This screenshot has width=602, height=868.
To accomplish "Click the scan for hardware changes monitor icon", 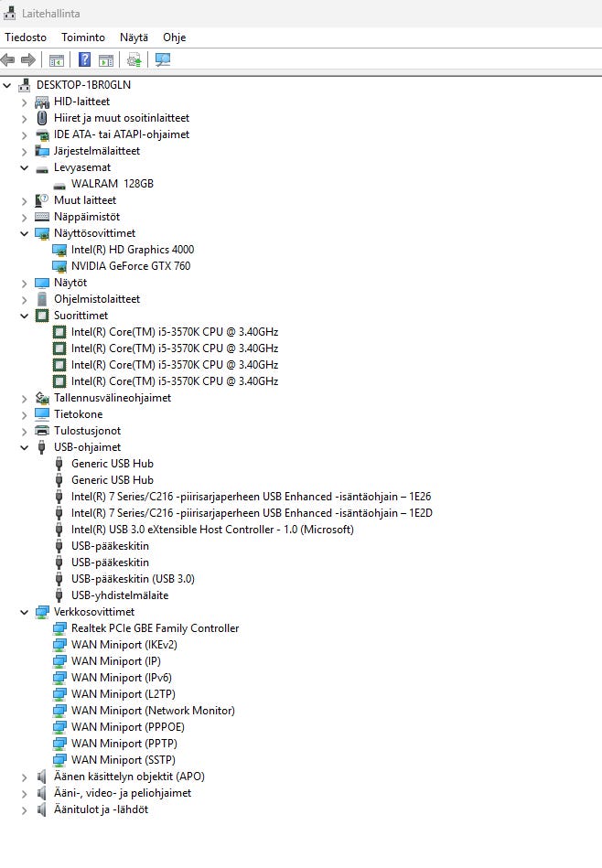I will coord(163,59).
